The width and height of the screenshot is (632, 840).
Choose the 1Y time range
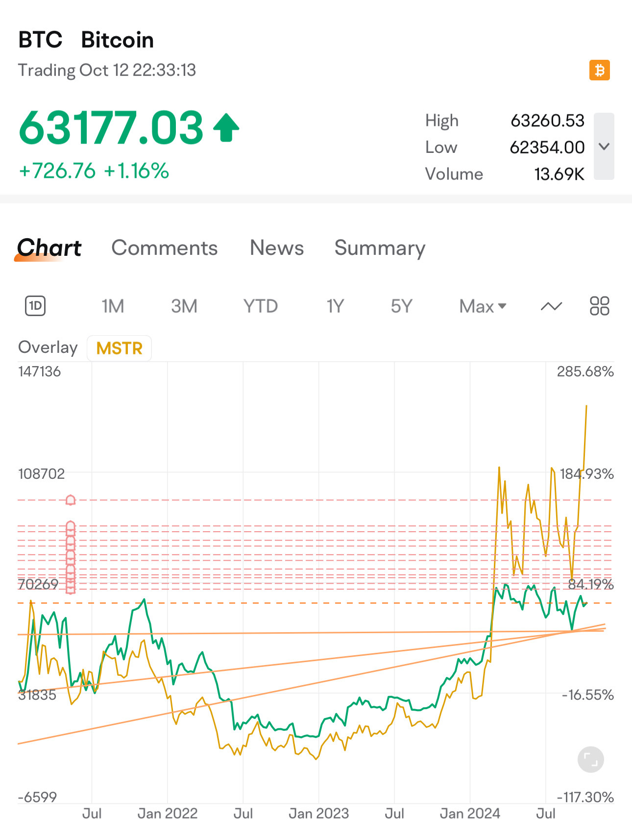click(x=335, y=306)
